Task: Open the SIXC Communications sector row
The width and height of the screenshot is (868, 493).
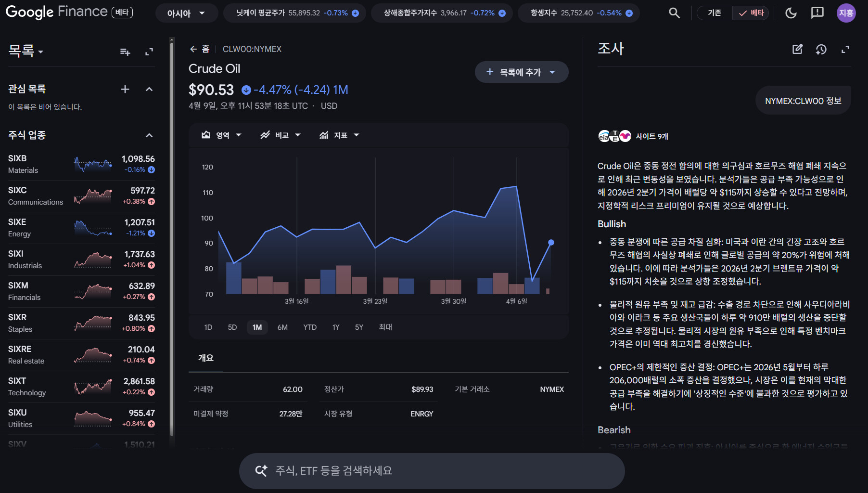Action: click(81, 196)
